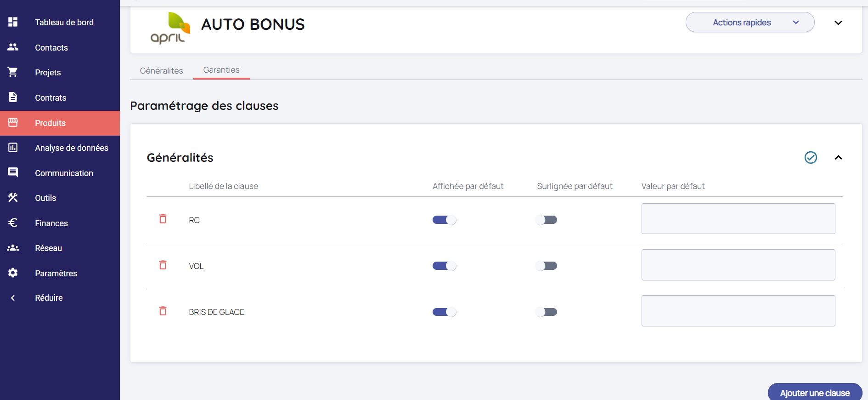Open Paramètres using the gear icon
Viewport: 868px width, 400px height.
13,273
